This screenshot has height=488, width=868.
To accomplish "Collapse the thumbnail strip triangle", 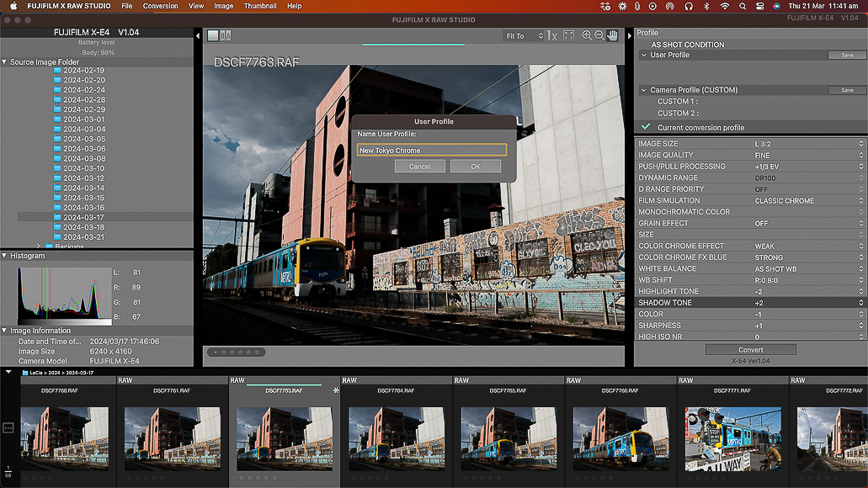I will click(8, 372).
